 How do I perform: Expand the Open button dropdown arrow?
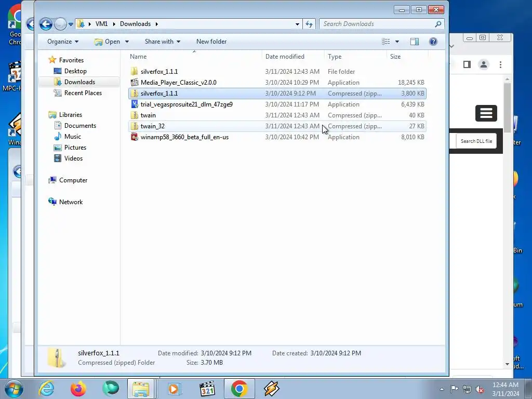[127, 42]
